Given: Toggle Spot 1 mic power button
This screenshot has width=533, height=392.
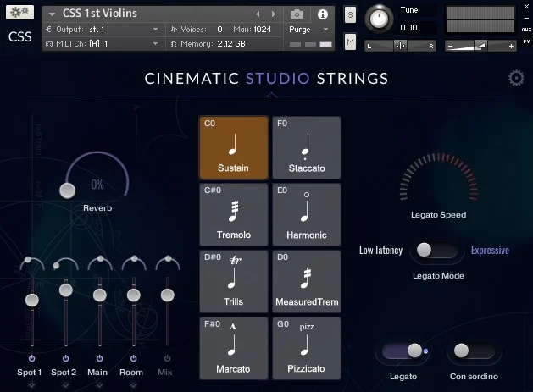Looking at the screenshot, I should [31, 358].
